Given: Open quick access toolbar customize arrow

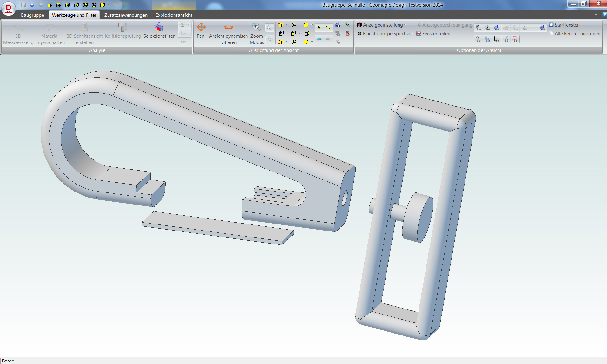Looking at the screenshot, I should coord(108,5).
